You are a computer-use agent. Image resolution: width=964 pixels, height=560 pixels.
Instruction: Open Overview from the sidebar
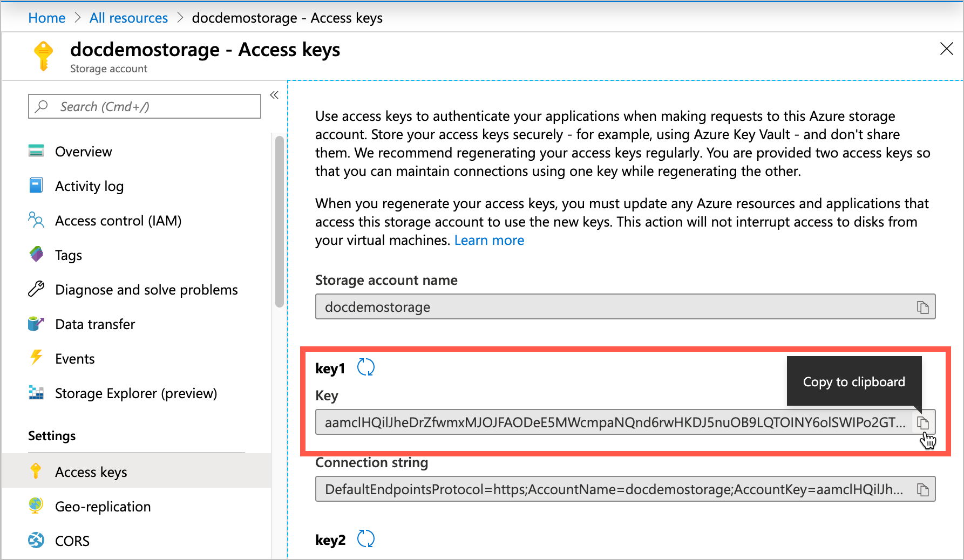click(83, 151)
